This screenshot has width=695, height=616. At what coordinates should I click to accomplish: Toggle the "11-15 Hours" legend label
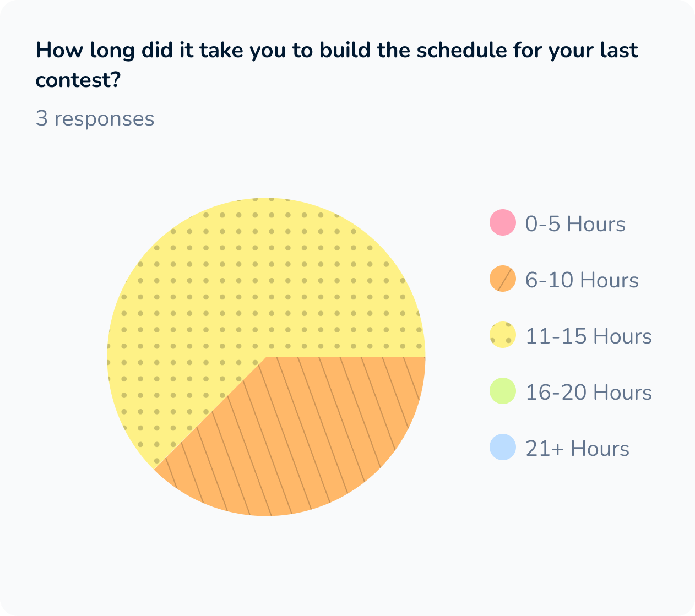point(588,336)
